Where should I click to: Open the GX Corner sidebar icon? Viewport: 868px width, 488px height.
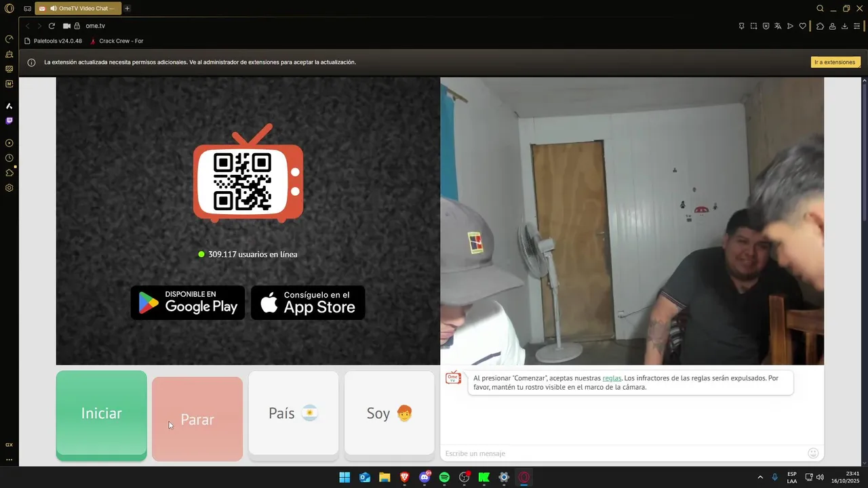point(9,445)
